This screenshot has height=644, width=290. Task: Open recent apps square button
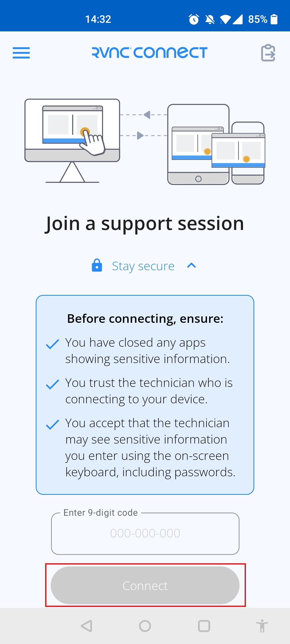(x=204, y=626)
